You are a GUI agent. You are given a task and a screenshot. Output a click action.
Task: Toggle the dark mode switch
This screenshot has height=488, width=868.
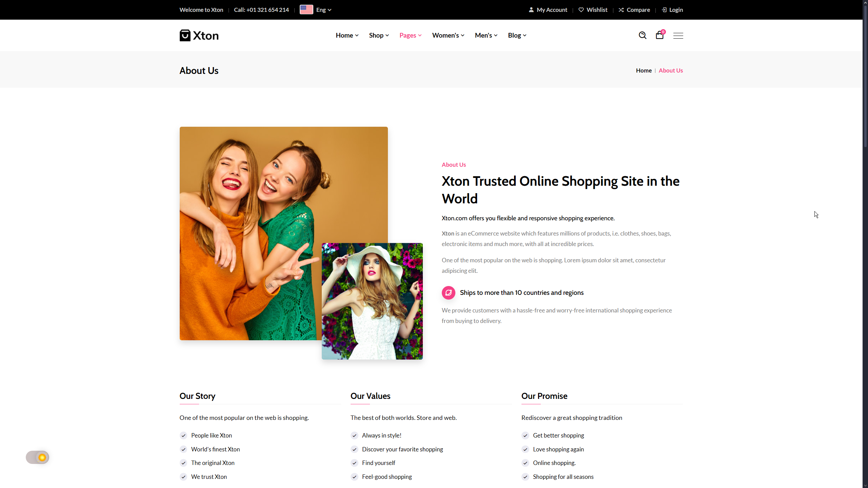(38, 457)
